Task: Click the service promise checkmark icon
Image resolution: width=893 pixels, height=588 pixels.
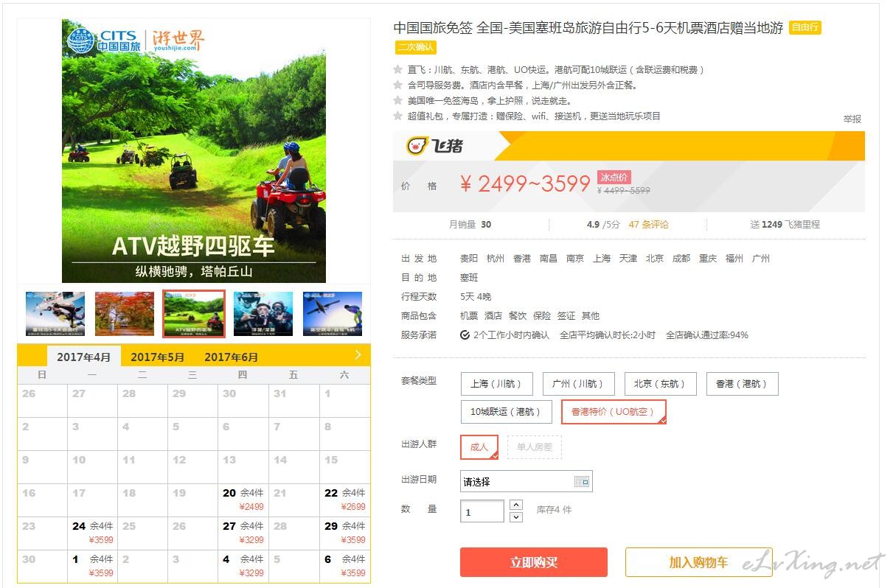Action: 465,335
